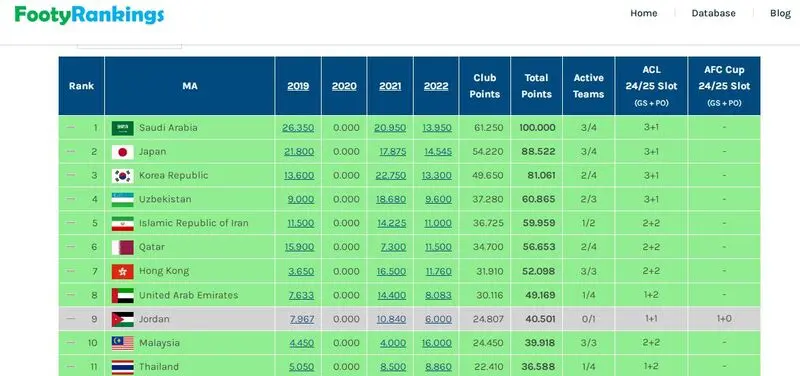Open Saudi Arabia 2022 points 13.950
This screenshot has height=376, width=800.
pos(437,128)
